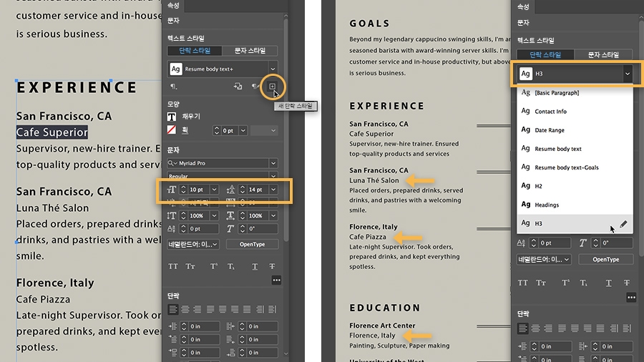Image resolution: width=644 pixels, height=362 pixels.
Task: Click skew 0° field in left panel
Action: click(x=262, y=229)
